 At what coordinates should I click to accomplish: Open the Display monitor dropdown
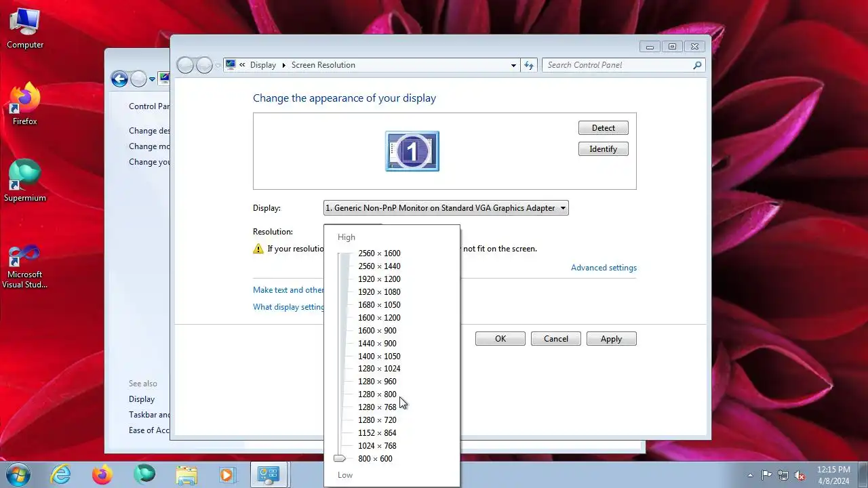point(446,208)
